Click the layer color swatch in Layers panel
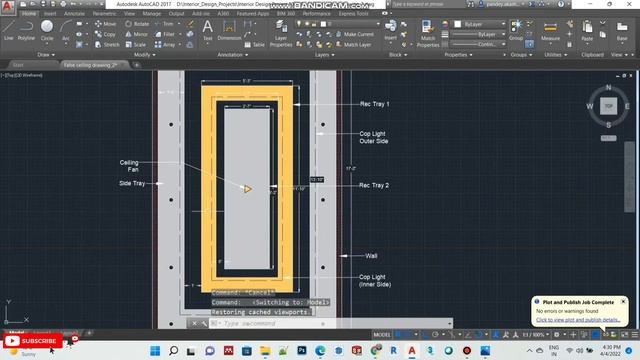The height and width of the screenshot is (360, 640). pyautogui.click(x=323, y=24)
